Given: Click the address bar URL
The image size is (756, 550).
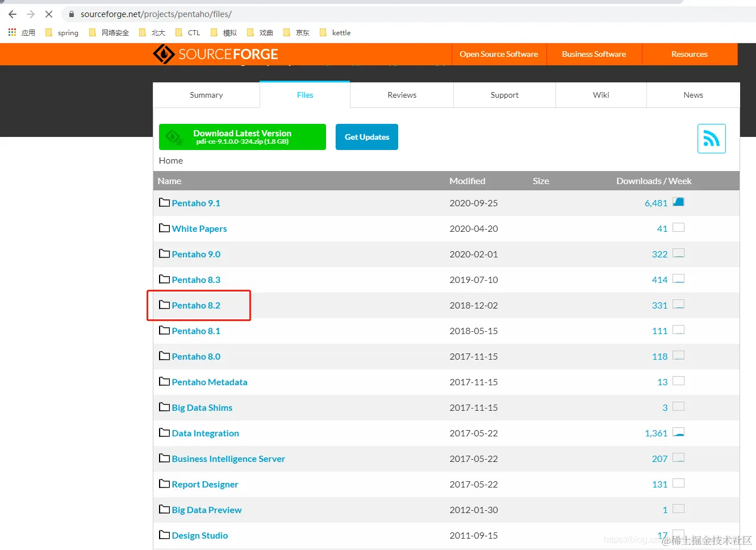Looking at the screenshot, I should [x=156, y=14].
